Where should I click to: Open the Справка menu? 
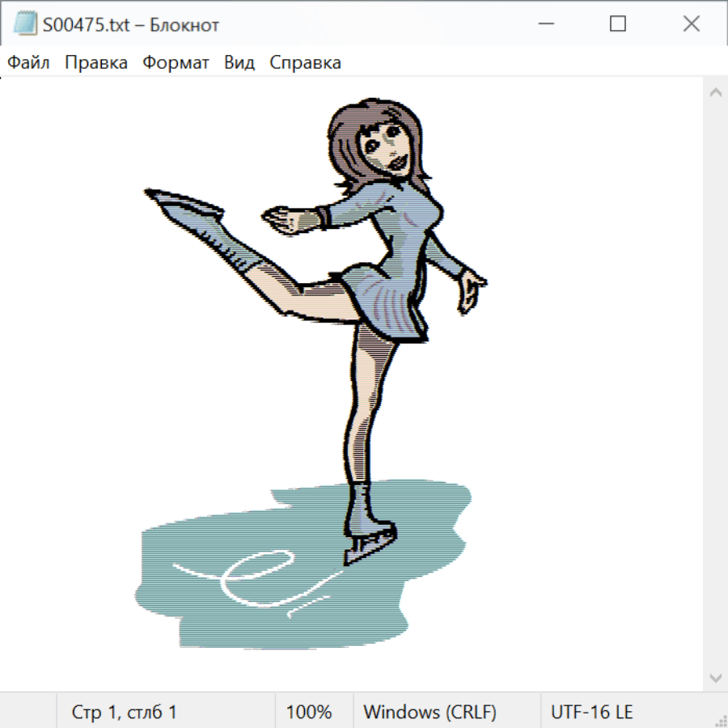305,63
